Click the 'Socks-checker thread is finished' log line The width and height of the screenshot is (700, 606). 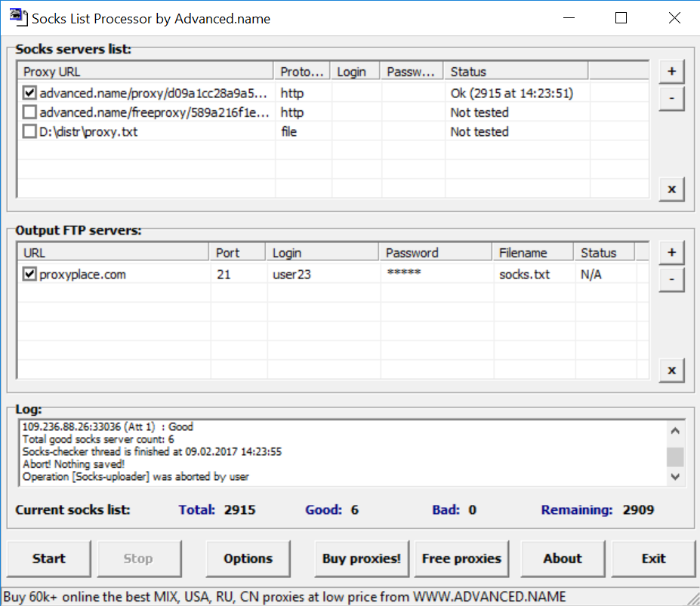(153, 451)
